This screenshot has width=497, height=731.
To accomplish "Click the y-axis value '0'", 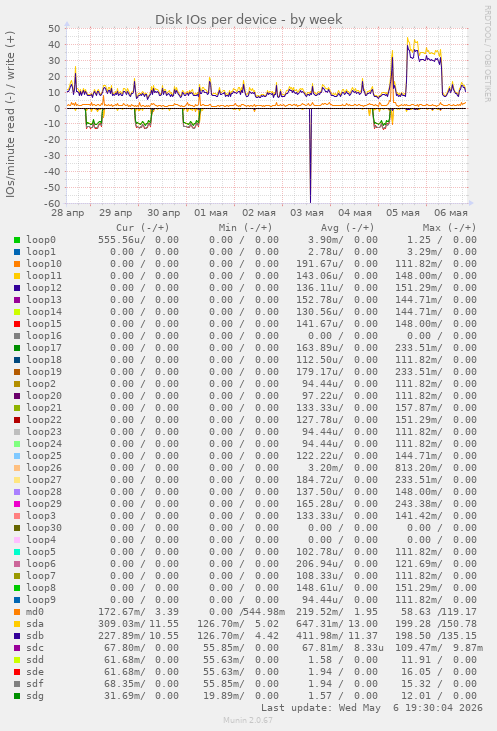I will coord(57,108).
